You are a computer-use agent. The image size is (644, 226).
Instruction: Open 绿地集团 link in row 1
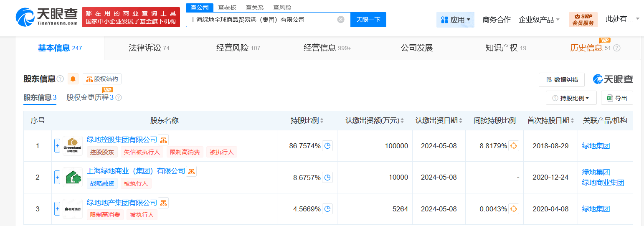[596, 146]
